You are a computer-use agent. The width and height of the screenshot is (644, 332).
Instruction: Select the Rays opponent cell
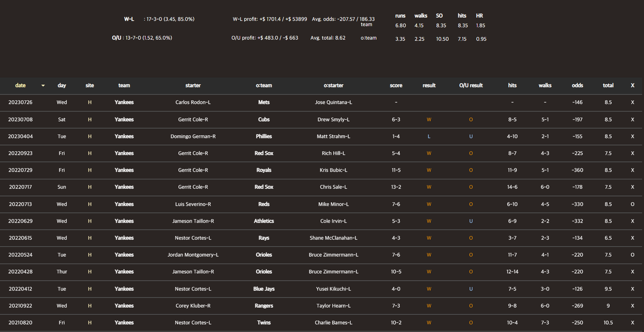[x=264, y=238]
